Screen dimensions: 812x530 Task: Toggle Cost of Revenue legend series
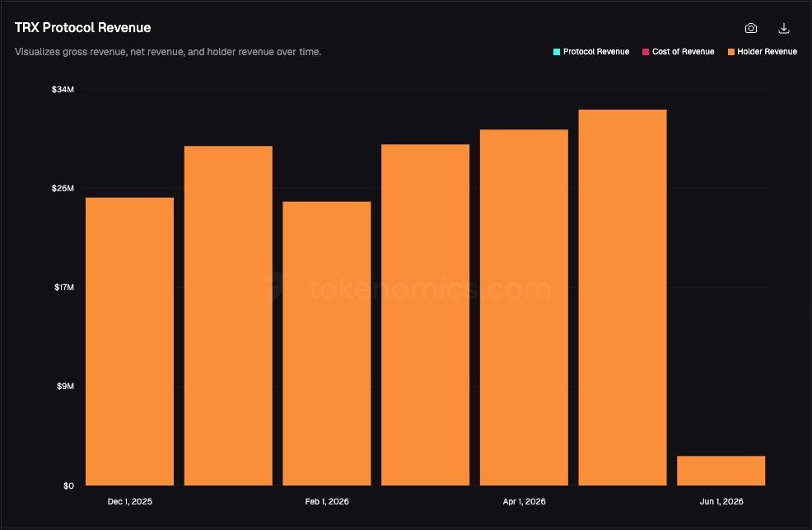pos(678,52)
